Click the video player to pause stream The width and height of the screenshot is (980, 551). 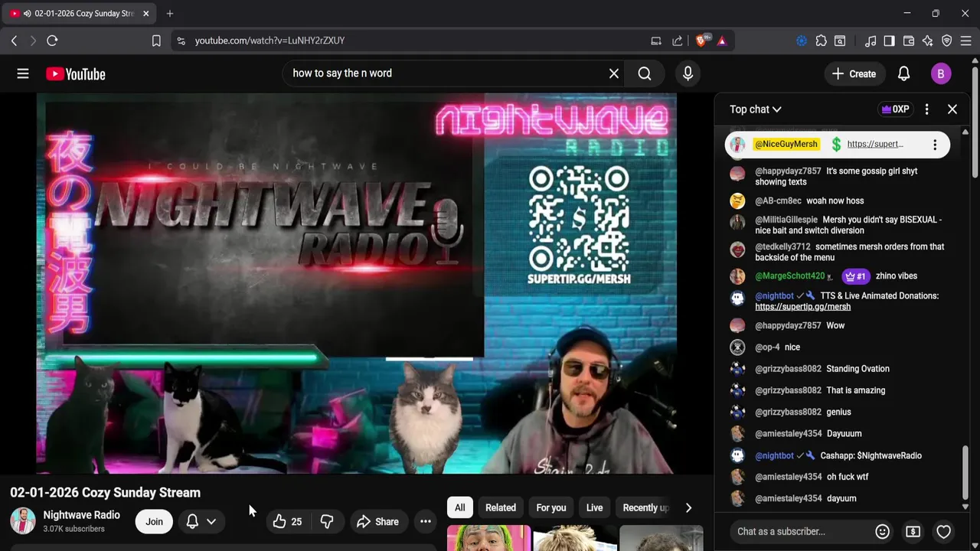pyautogui.click(x=356, y=283)
